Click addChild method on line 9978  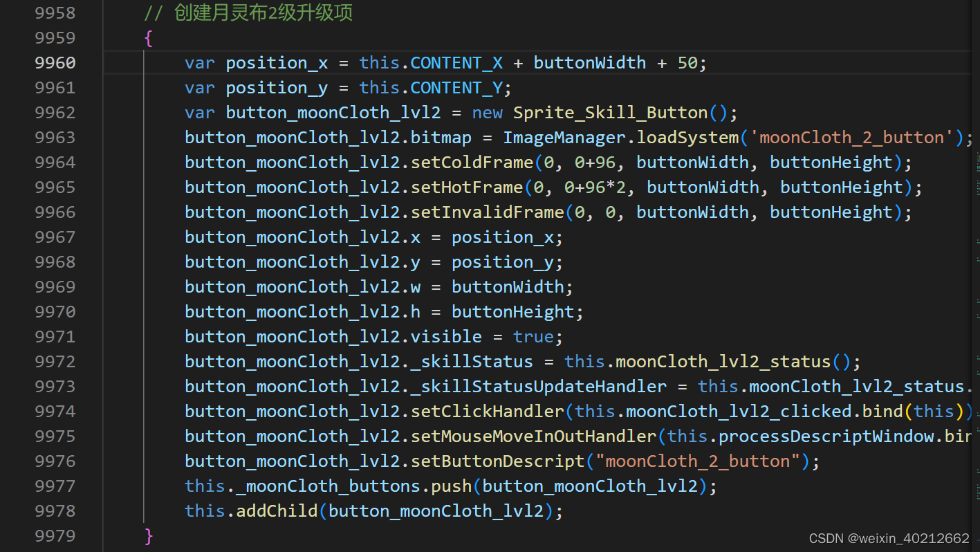tap(277, 511)
